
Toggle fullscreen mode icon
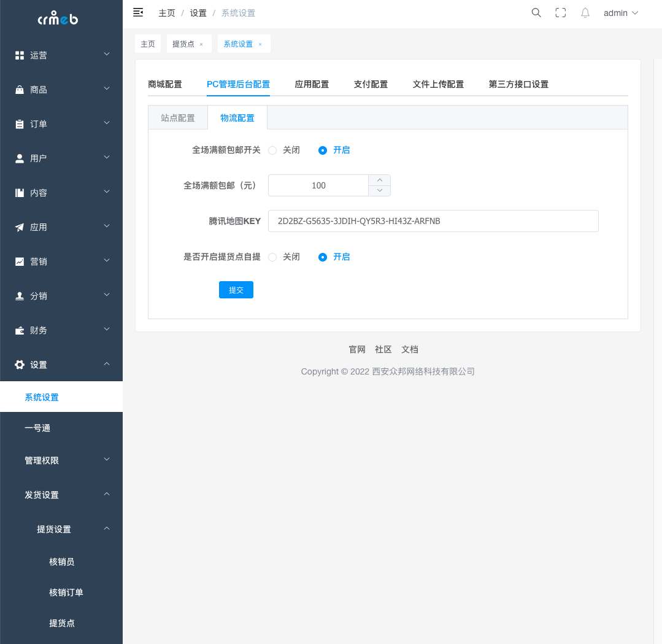pos(561,13)
